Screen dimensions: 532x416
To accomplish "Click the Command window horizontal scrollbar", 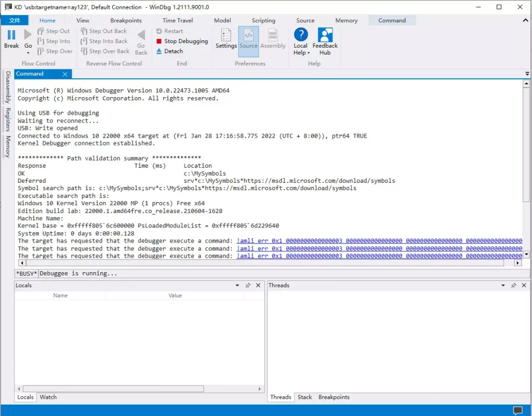I will 260,263.
